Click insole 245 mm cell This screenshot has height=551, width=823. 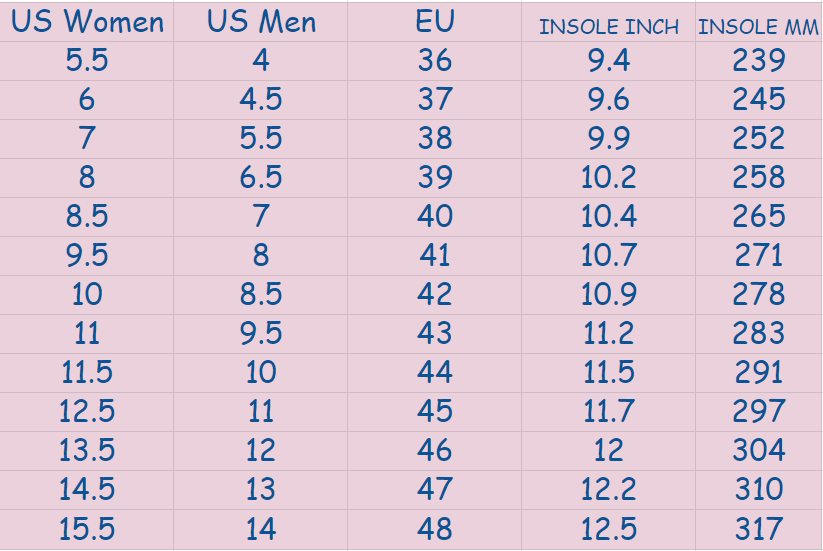tap(758, 100)
